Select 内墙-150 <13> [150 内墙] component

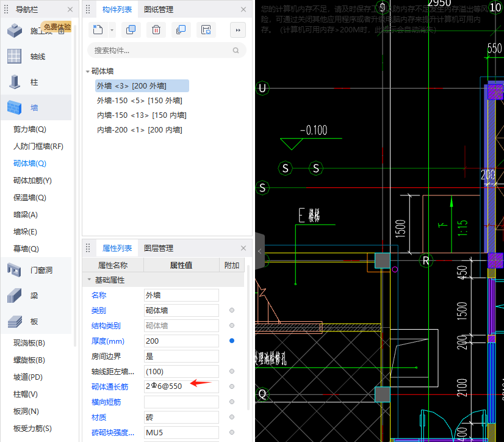click(x=142, y=115)
